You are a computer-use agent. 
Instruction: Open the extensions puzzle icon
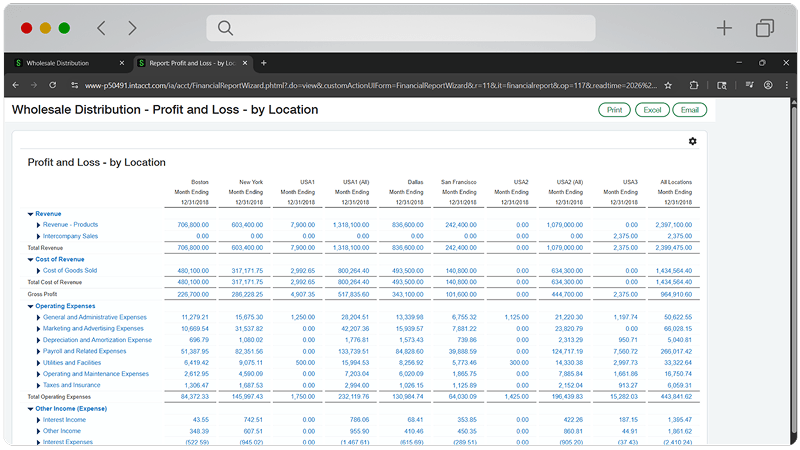tap(694, 85)
